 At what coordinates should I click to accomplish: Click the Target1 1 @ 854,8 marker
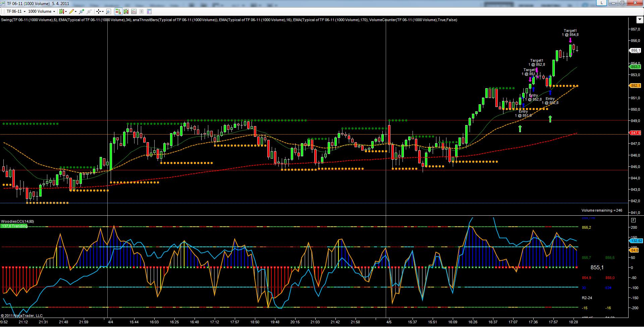[x=570, y=33]
